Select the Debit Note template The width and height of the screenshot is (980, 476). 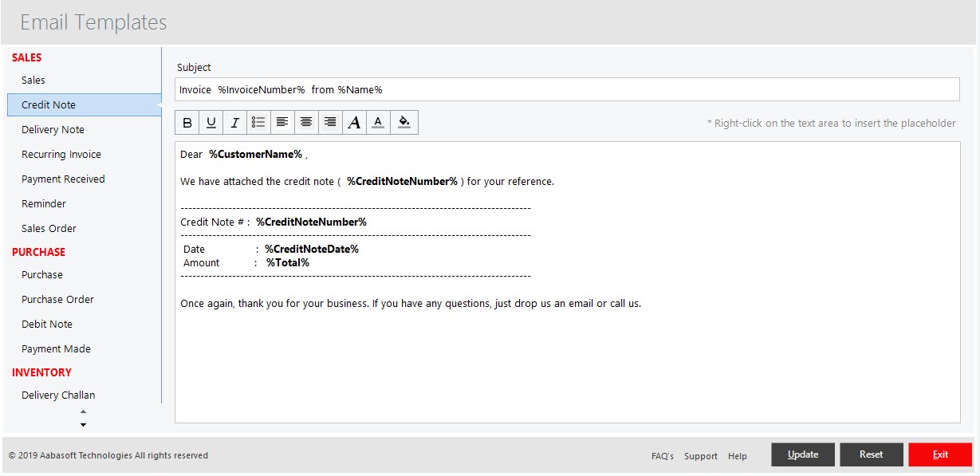pos(46,324)
